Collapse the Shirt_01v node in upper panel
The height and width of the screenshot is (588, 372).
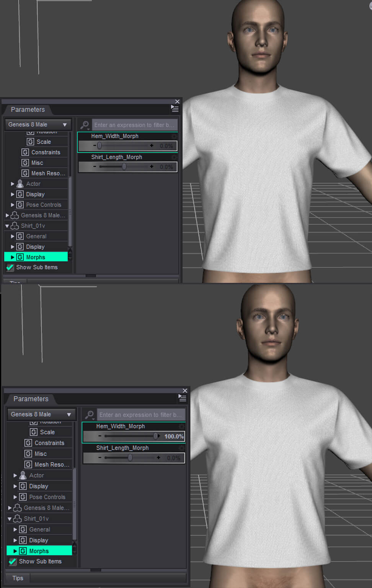click(7, 226)
